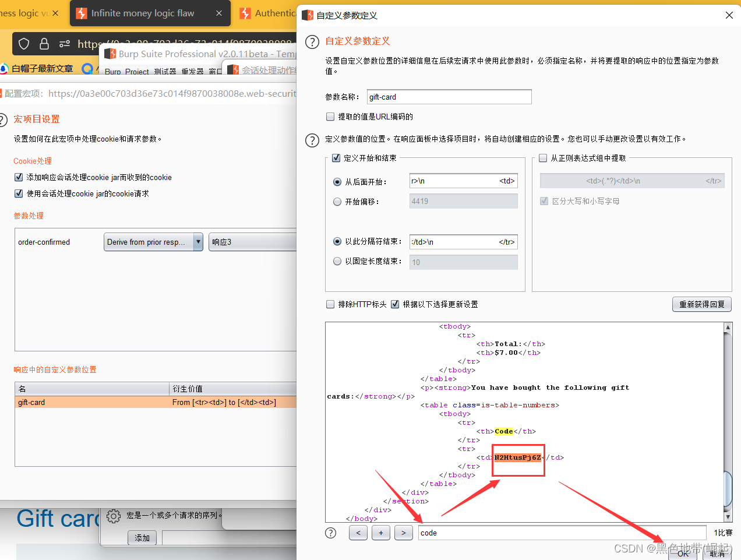
Task: Click the help icon next to 宏项目设置
Action: point(2,119)
